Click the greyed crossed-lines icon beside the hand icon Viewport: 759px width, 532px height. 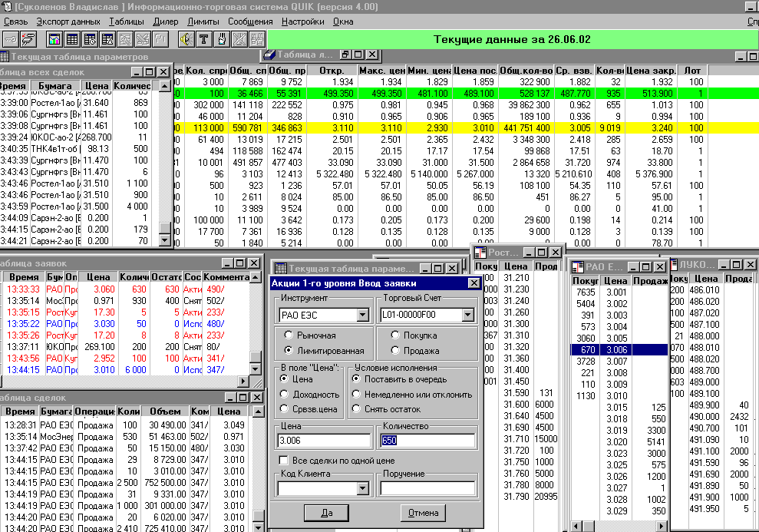[x=239, y=38]
